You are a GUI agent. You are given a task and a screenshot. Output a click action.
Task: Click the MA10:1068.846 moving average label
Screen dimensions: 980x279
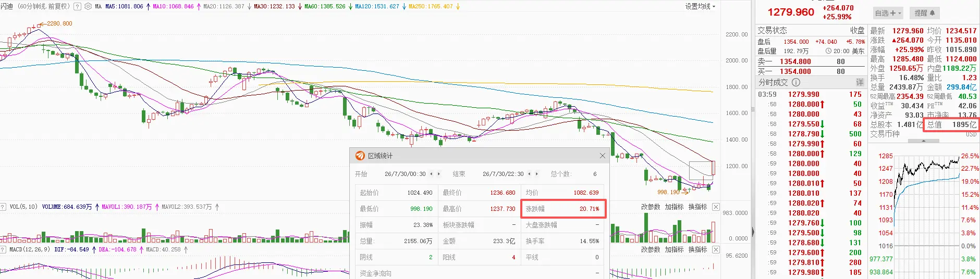173,7
